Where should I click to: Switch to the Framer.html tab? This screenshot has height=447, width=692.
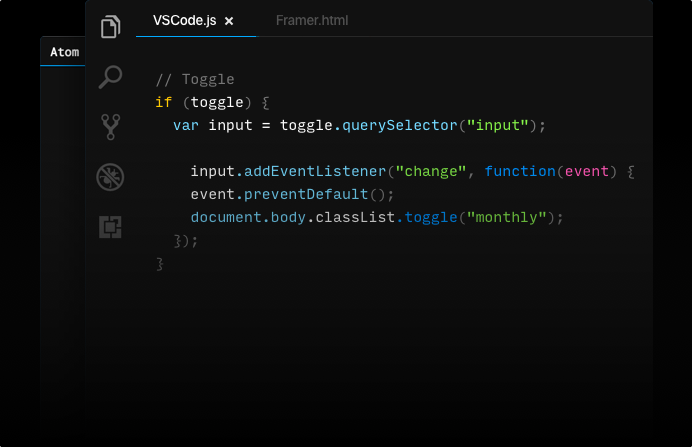(x=311, y=21)
